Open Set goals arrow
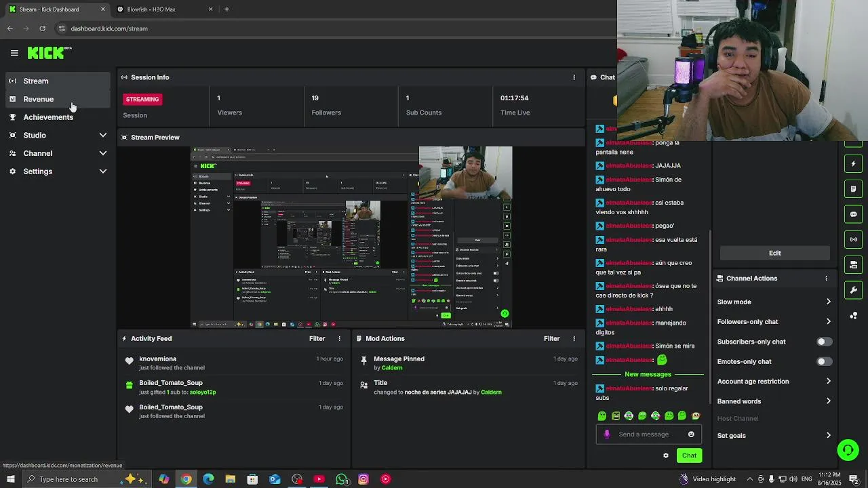Viewport: 868px width, 488px height. 828,435
